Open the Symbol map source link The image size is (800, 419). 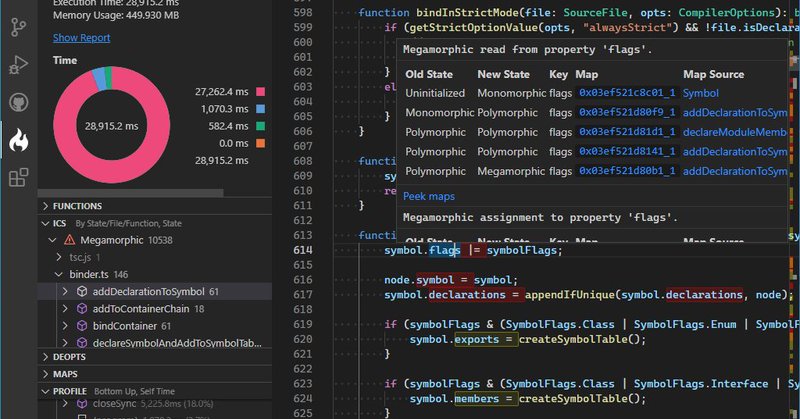(x=701, y=93)
